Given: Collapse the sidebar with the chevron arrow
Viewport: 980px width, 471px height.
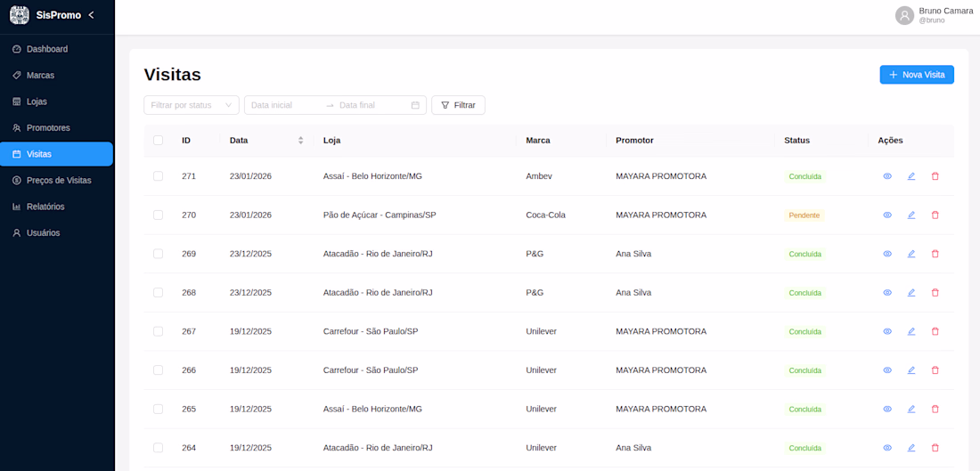Looking at the screenshot, I should coord(91,15).
